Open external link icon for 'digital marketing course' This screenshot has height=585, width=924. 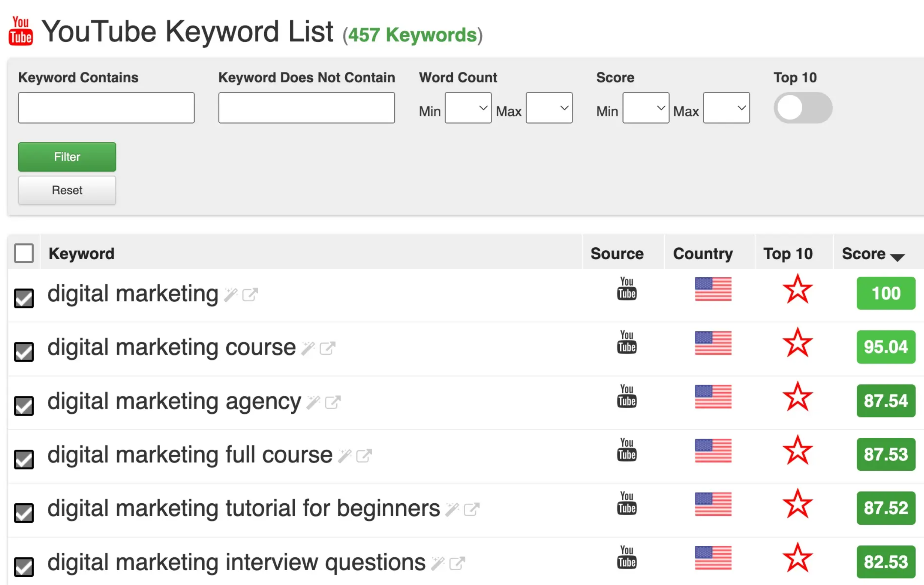327,348
